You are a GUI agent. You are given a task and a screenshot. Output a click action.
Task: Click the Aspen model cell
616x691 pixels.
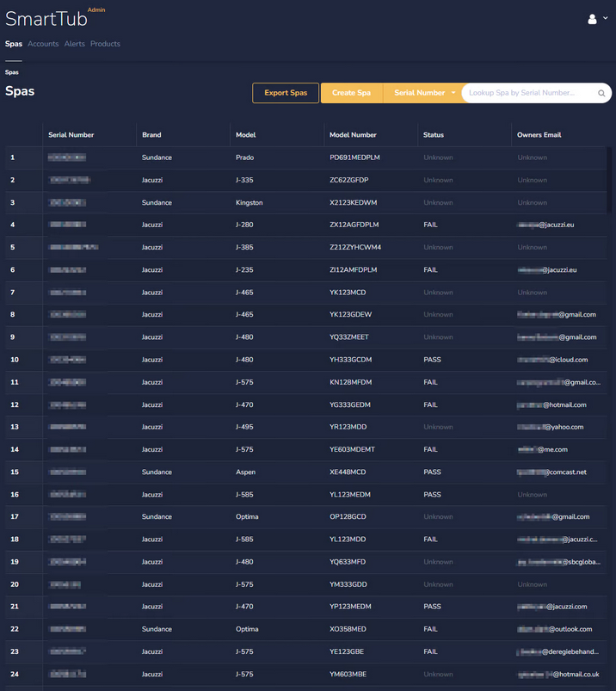(246, 472)
